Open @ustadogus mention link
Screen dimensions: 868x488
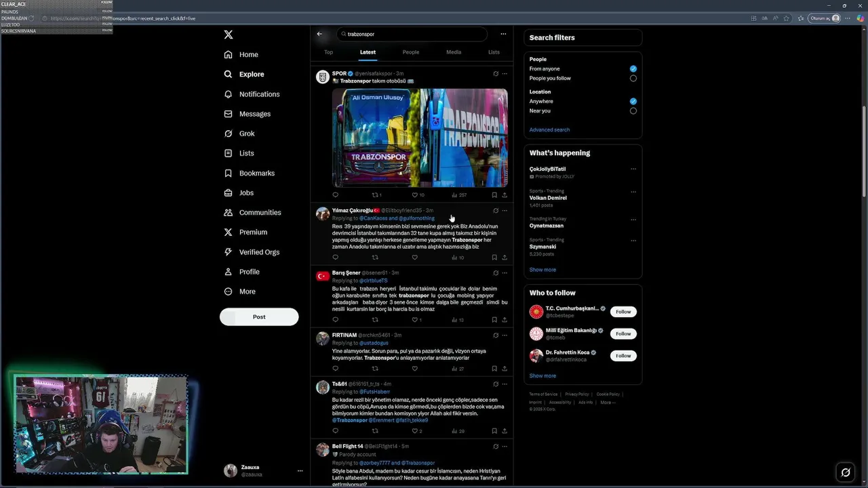click(374, 343)
